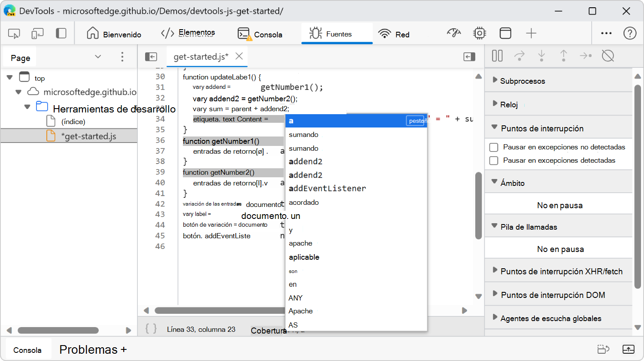Screen dimensions: 644x361
Task: Select addEventListener from the autocomplete list
Action: point(328,188)
